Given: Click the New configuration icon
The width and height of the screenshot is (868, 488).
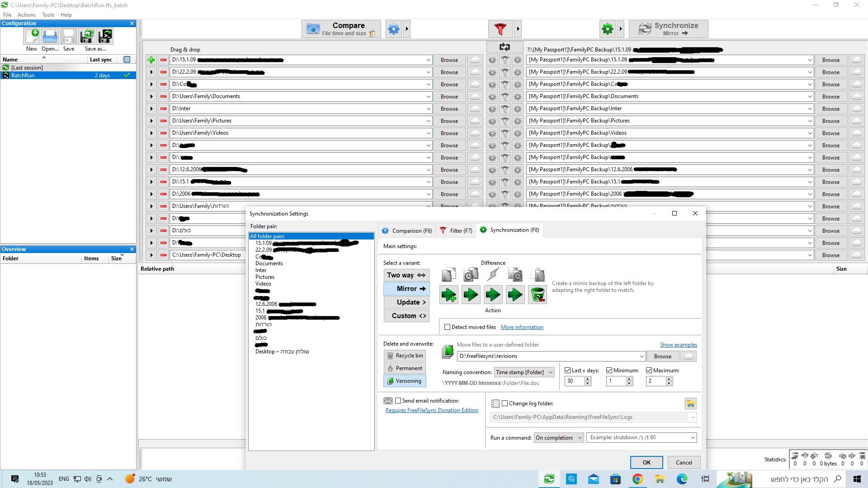Looking at the screenshot, I should [32, 36].
